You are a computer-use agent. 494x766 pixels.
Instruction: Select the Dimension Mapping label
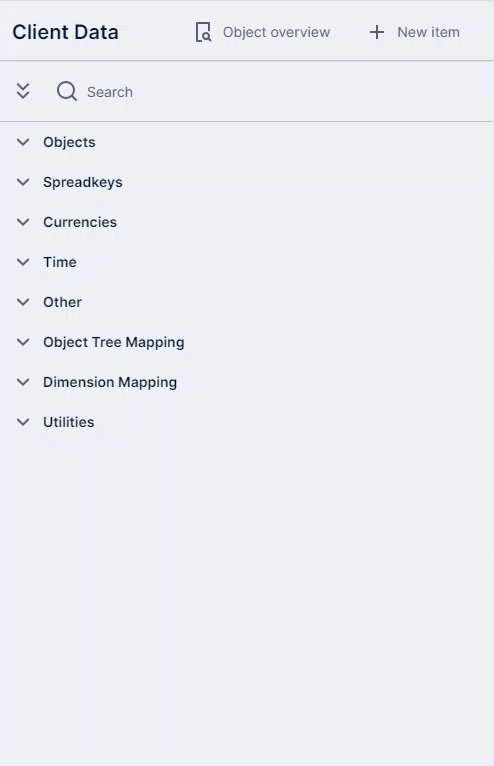[110, 383]
